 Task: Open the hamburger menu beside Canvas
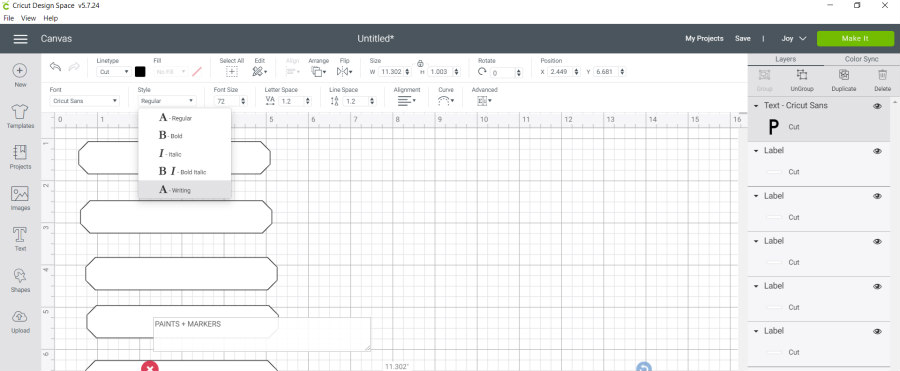[x=21, y=39]
